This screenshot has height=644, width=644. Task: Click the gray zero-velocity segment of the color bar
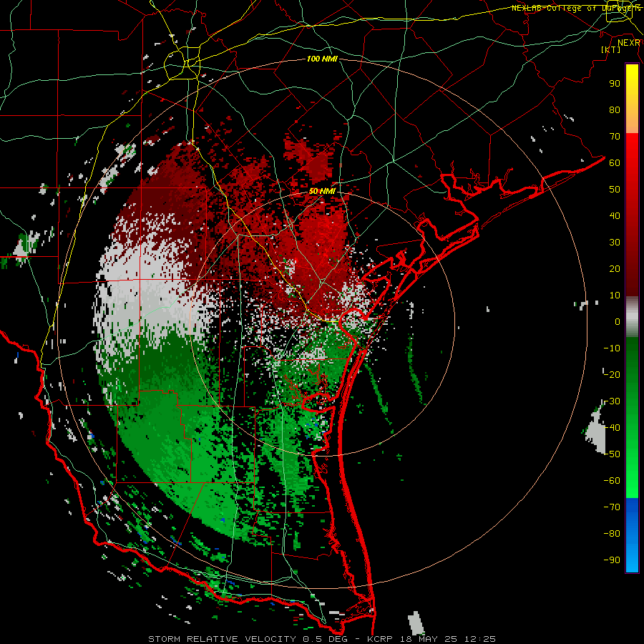632,317
